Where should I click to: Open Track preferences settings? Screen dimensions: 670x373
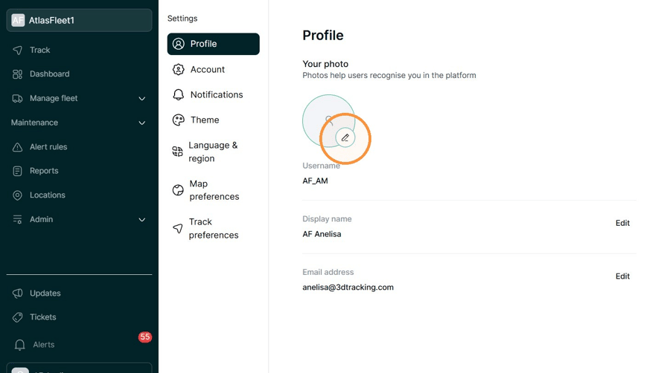point(213,228)
